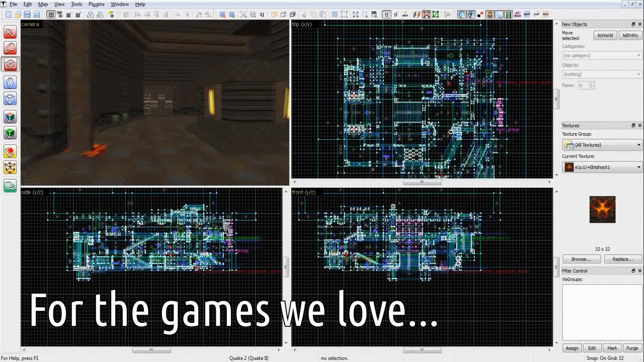Click the current texture preview swatch
The image size is (644, 362).
coord(602,209)
